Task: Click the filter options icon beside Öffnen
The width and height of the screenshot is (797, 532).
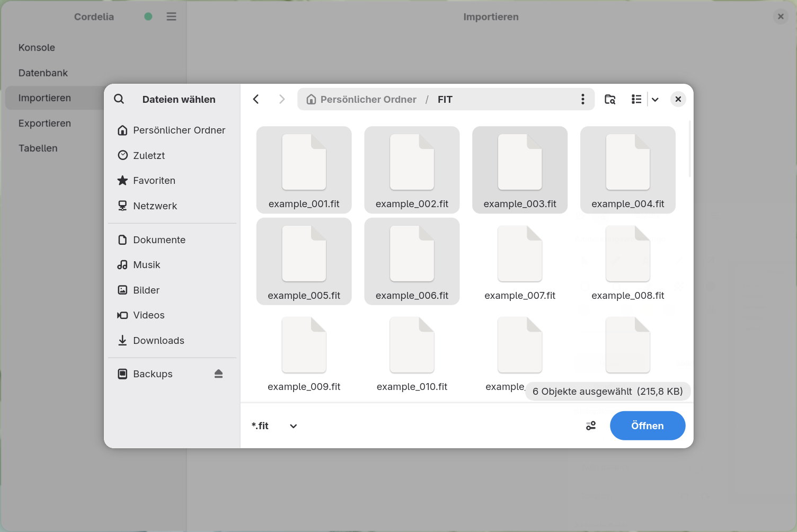Action: 591,425
